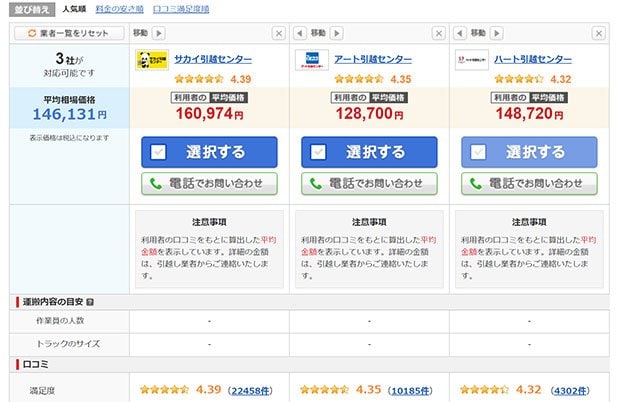Click the 満足度 row label
Viewport: 620px width, 402px height.
coord(42,391)
